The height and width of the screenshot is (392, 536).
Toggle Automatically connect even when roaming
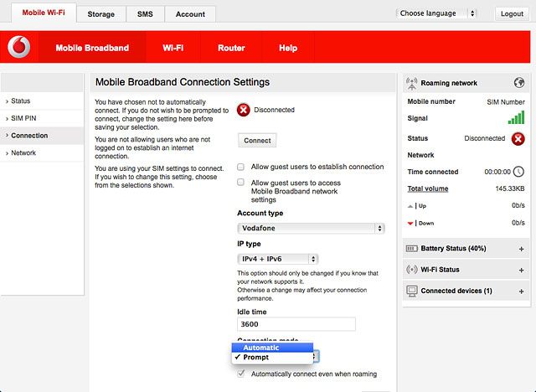[241, 374]
